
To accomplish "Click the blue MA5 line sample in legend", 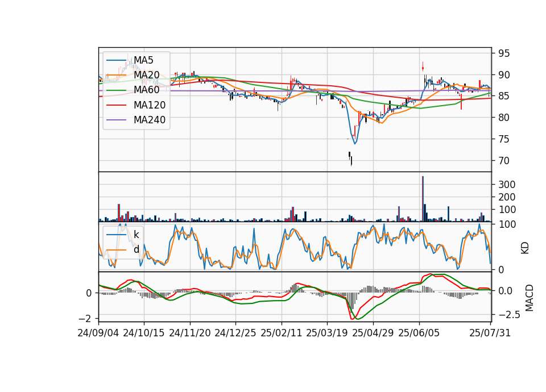I will click(x=116, y=60).
